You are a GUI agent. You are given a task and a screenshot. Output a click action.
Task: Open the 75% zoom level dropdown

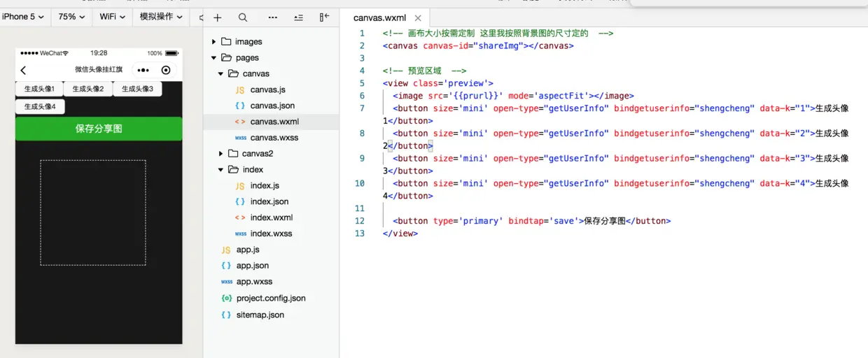[x=72, y=16]
